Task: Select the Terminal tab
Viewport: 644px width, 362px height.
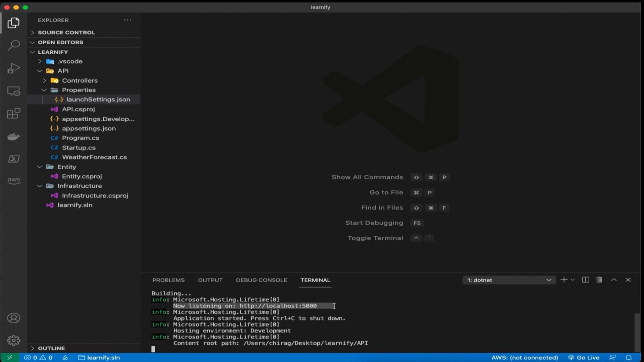Action: pos(315,280)
